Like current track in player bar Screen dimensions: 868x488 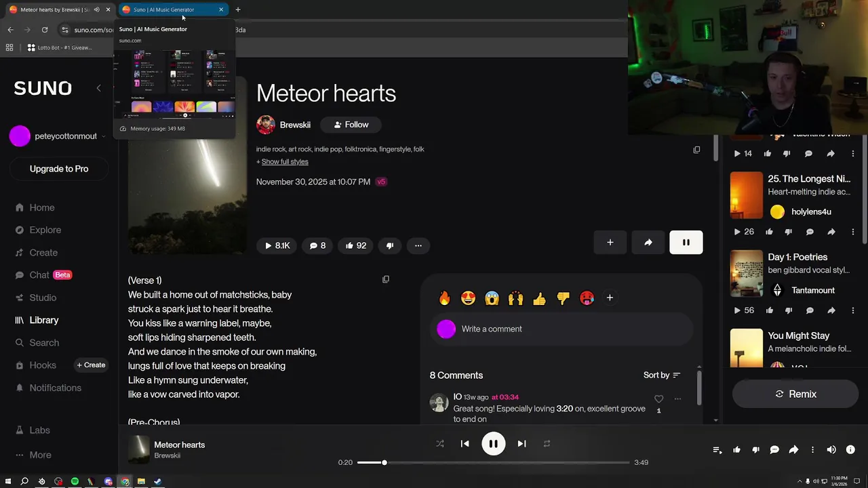pos(736,449)
